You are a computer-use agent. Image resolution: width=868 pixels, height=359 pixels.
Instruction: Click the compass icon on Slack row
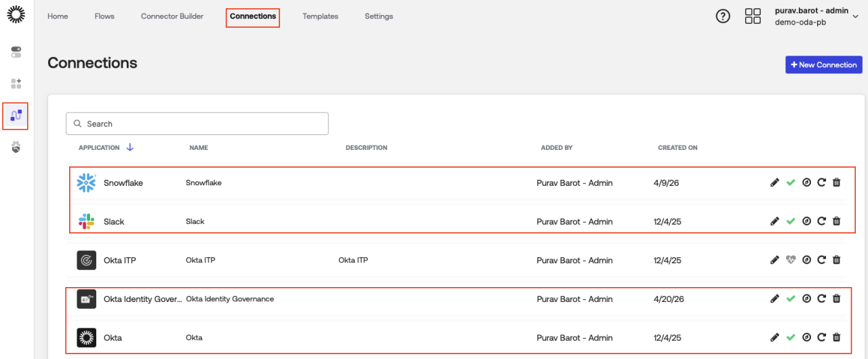(x=806, y=221)
